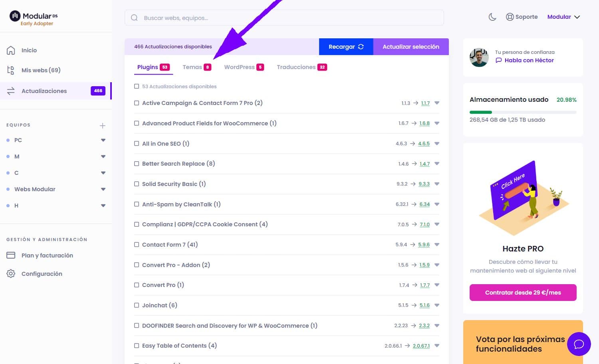
Task: Toggle dark mode moon icon
Action: click(492, 17)
